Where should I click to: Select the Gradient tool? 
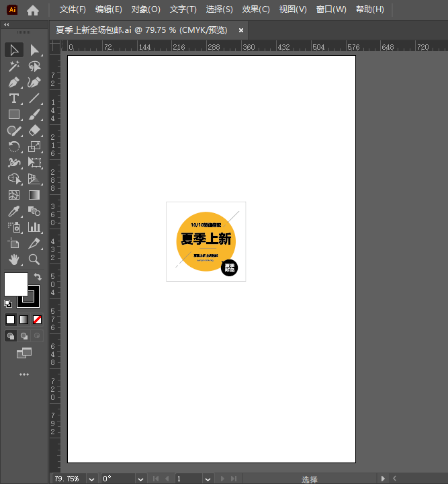[34, 195]
